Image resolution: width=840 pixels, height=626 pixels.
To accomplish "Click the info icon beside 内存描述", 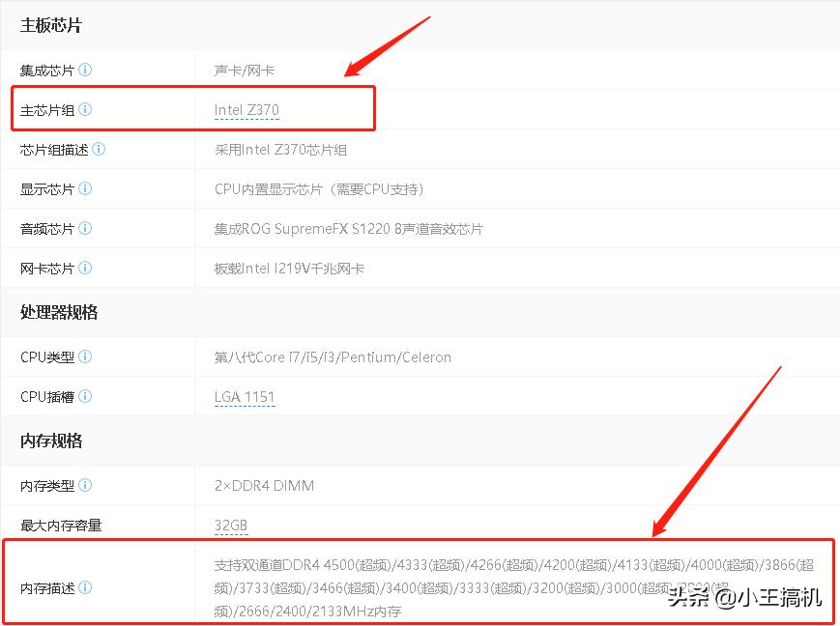I will [x=86, y=586].
